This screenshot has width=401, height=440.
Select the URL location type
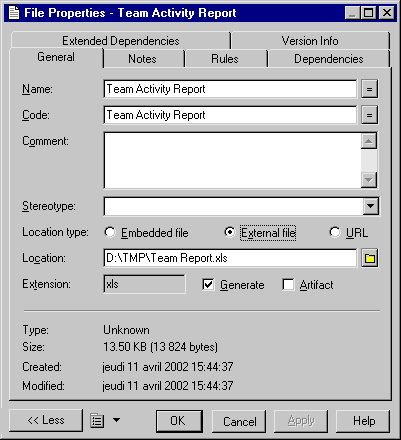[x=334, y=232]
